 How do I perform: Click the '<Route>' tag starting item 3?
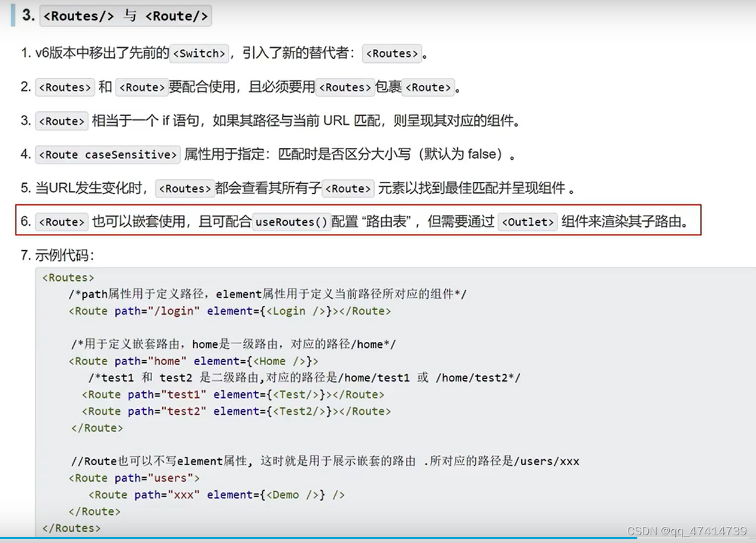62,121
